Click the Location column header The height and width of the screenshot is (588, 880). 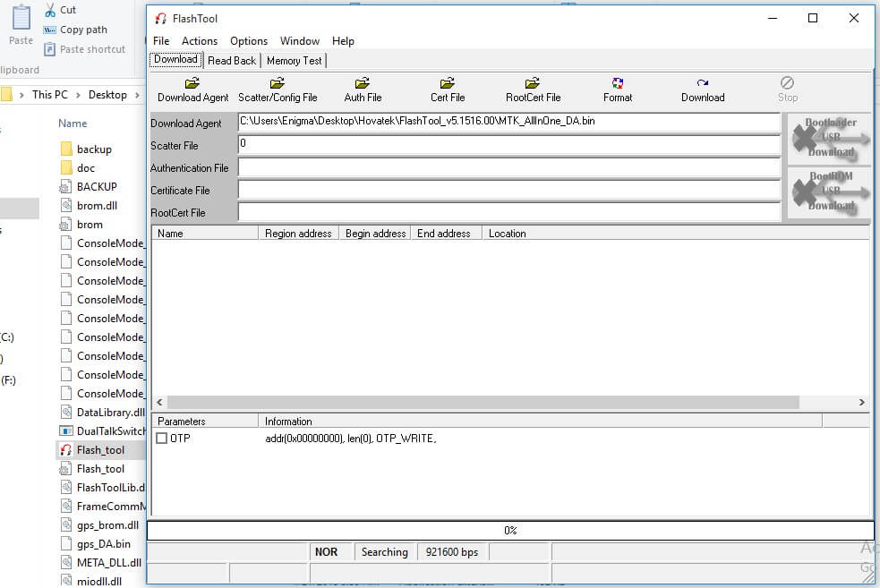tap(676, 234)
